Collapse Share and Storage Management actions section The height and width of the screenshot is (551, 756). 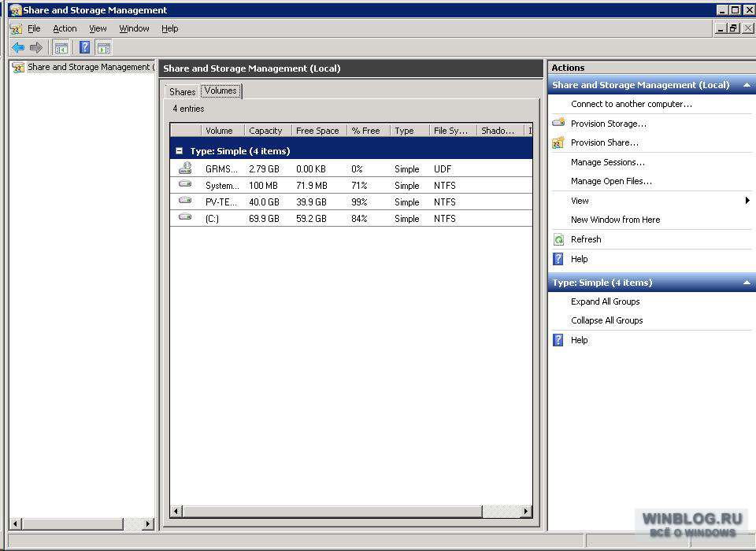[747, 85]
